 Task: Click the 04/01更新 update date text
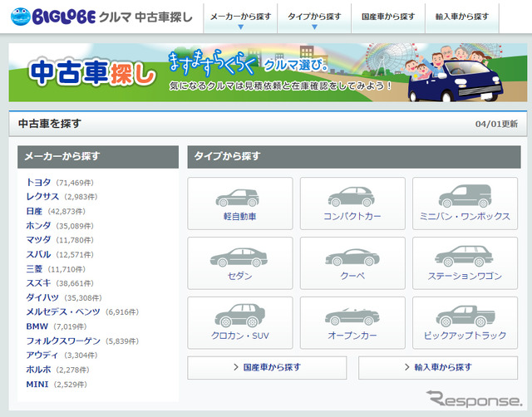496,124
